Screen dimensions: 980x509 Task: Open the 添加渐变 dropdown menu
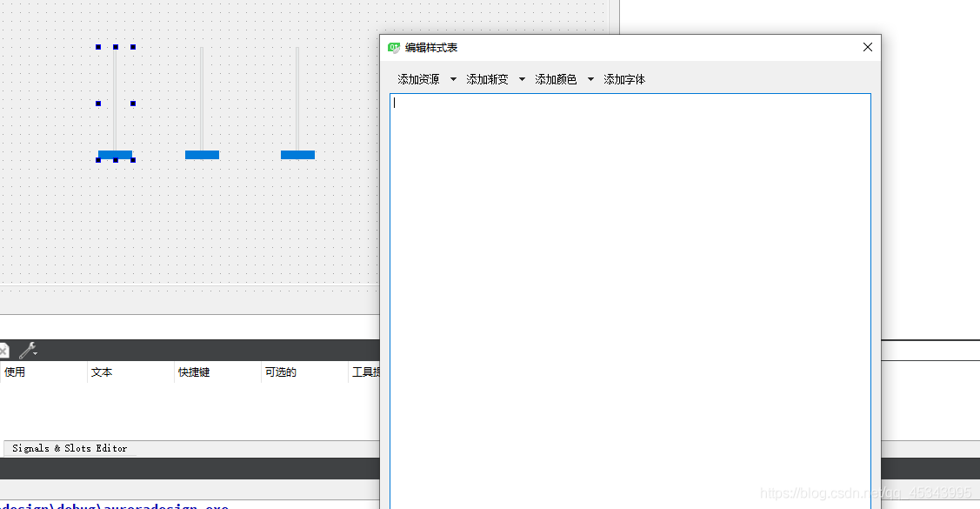click(521, 78)
